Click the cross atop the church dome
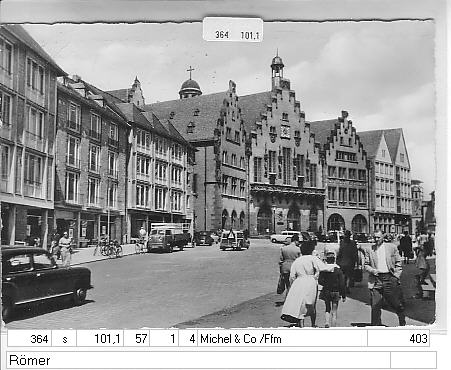The width and height of the screenshot is (451, 370). pyautogui.click(x=190, y=72)
